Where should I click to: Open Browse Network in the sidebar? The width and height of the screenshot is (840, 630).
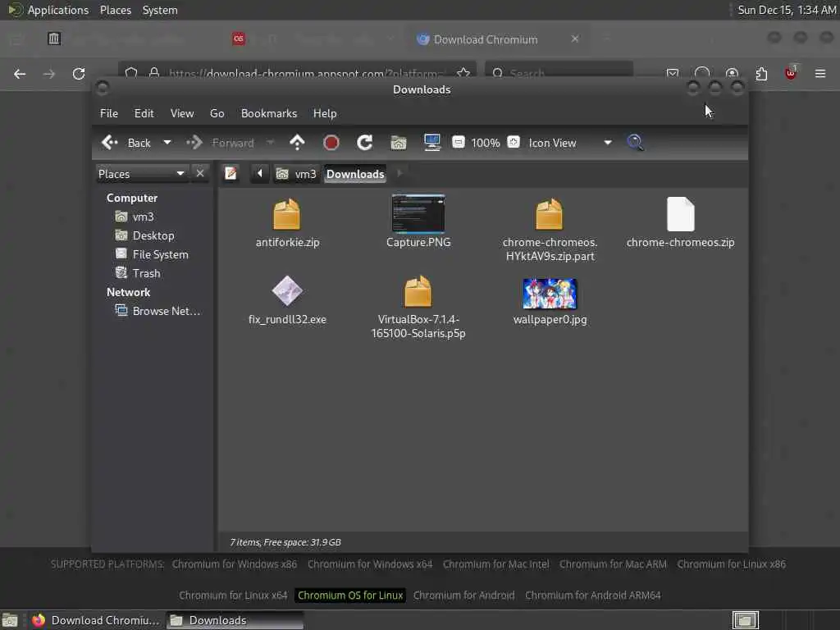point(158,311)
